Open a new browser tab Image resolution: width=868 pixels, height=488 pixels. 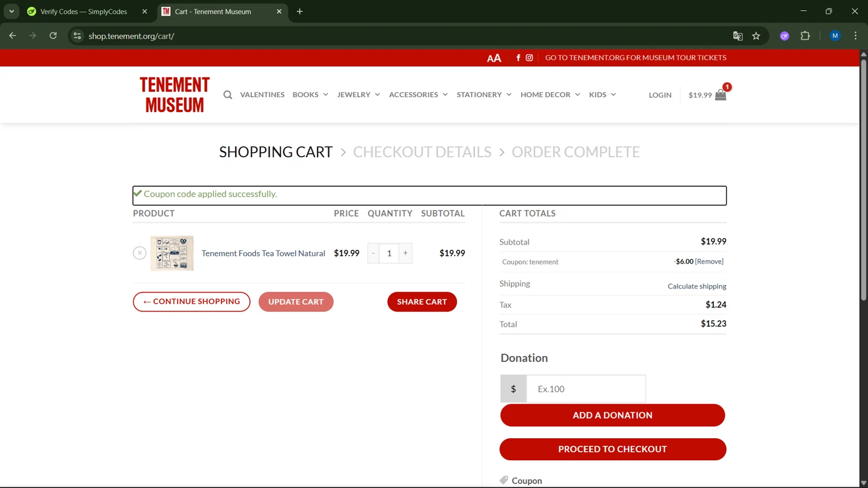(x=300, y=12)
